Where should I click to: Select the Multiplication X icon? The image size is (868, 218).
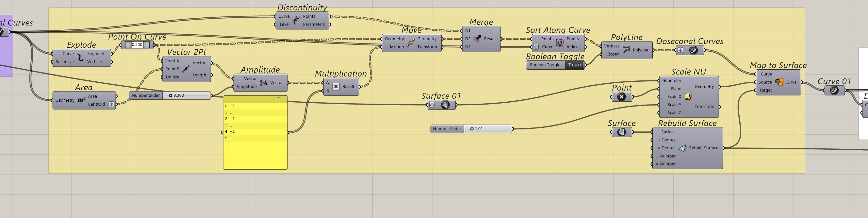(336, 87)
